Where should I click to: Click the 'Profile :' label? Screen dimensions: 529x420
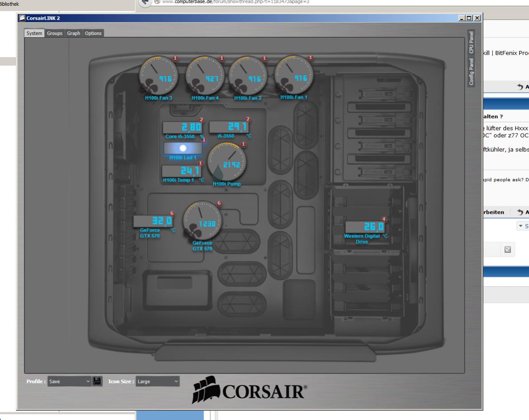pyautogui.click(x=36, y=381)
